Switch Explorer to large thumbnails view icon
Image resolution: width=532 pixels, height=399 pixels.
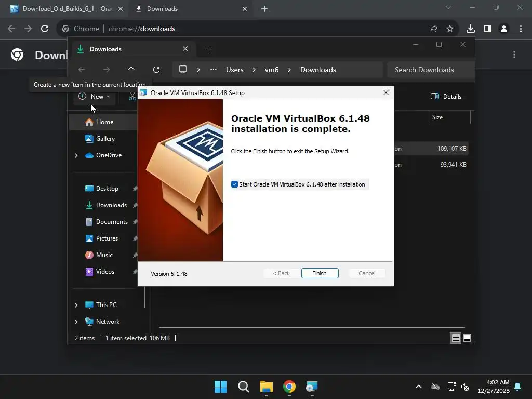(467, 338)
